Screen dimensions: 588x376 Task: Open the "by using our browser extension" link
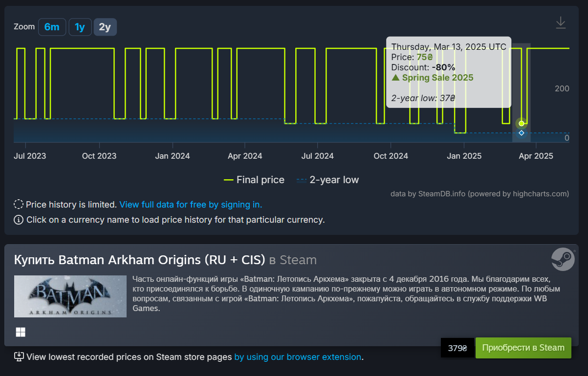coord(298,357)
